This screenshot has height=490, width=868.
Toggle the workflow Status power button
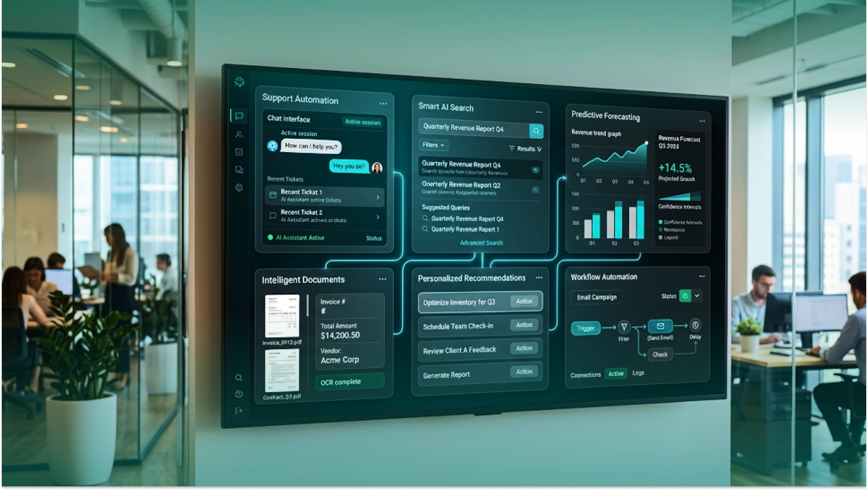(685, 296)
